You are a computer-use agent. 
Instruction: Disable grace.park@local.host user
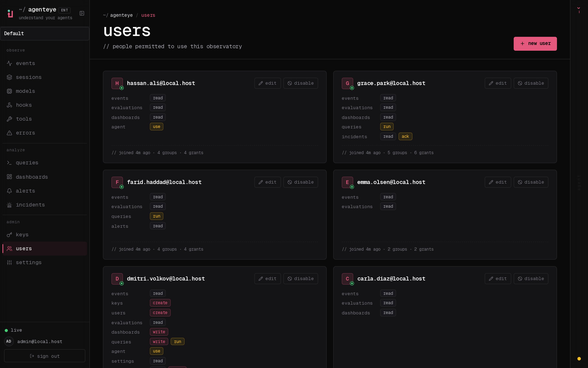(x=531, y=83)
